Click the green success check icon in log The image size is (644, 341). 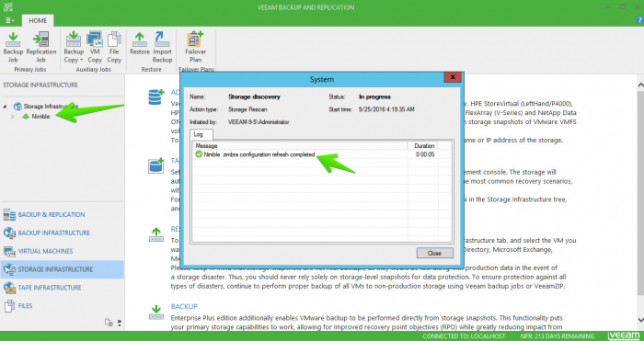pos(199,154)
